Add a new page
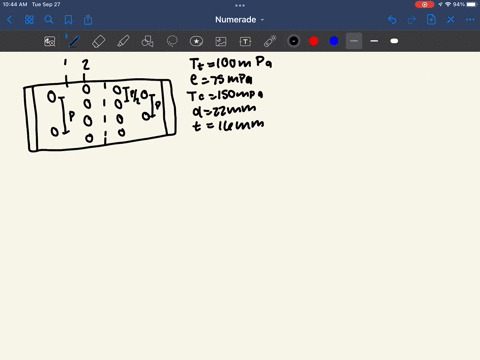This screenshot has height=360, width=480. pyautogui.click(x=431, y=20)
